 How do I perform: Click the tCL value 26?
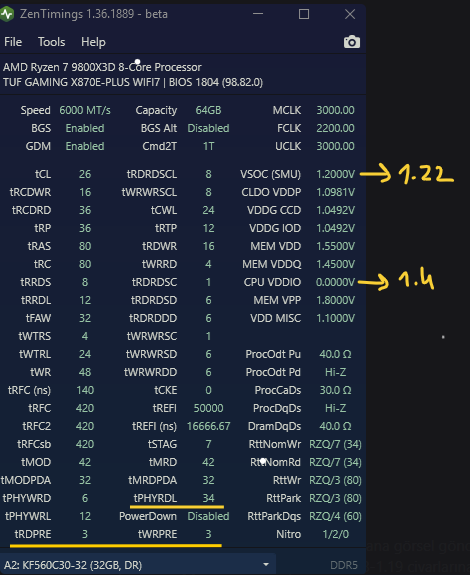click(x=85, y=174)
